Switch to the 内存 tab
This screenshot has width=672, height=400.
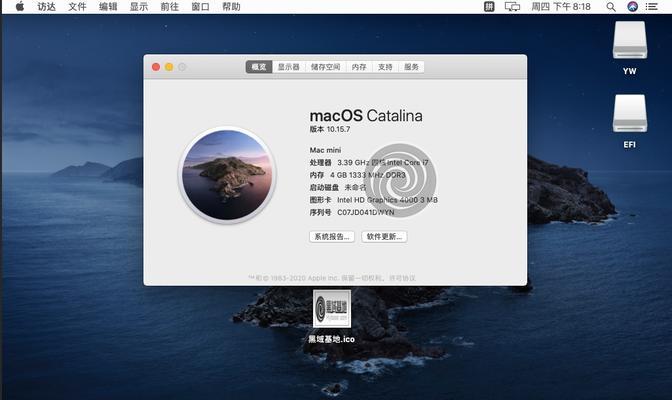359,67
